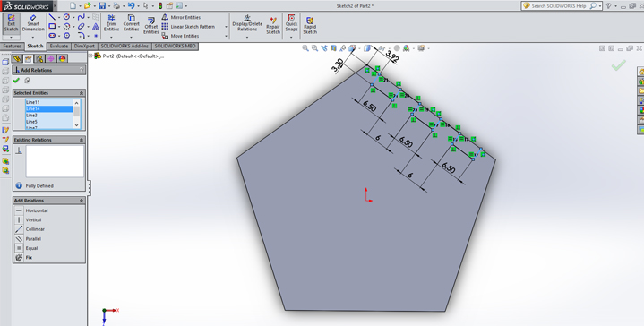The height and width of the screenshot is (326, 644).
Task: Click Zoom to Area in the view toolbar
Action: click(314, 48)
